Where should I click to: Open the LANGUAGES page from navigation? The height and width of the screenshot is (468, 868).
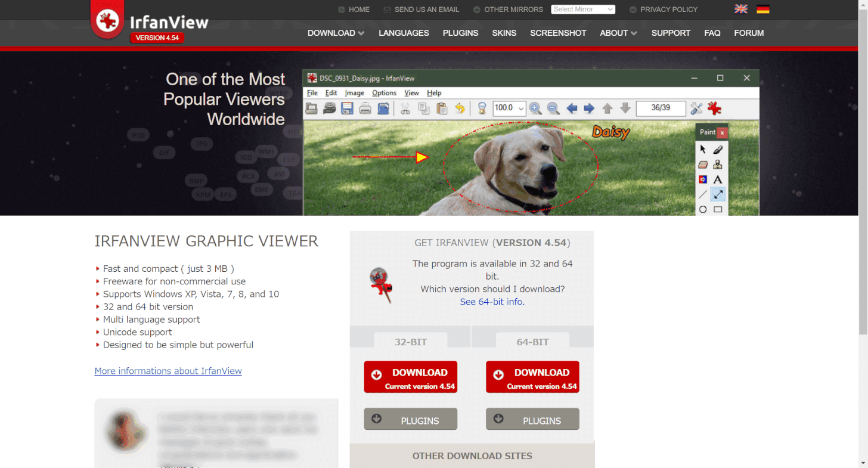404,33
